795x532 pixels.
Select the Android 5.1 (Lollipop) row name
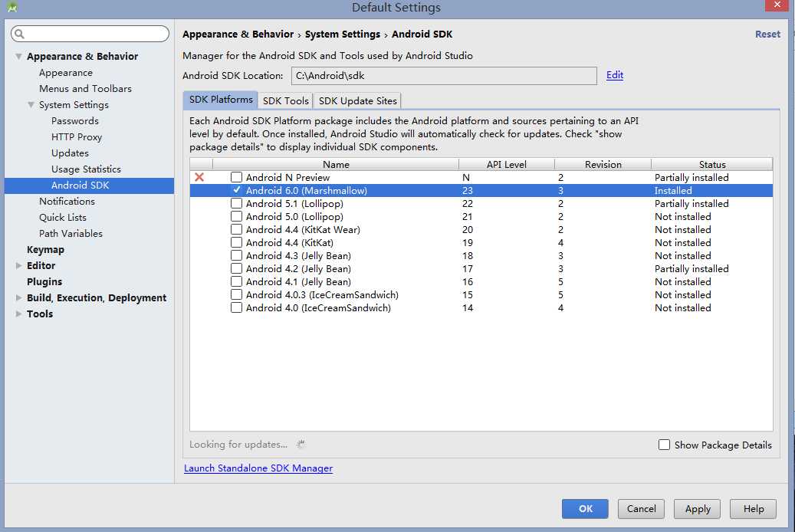click(x=294, y=203)
